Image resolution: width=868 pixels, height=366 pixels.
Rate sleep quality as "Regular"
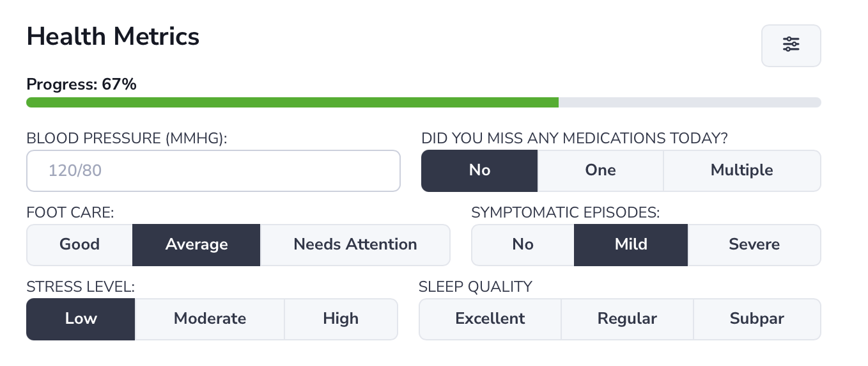tap(627, 319)
